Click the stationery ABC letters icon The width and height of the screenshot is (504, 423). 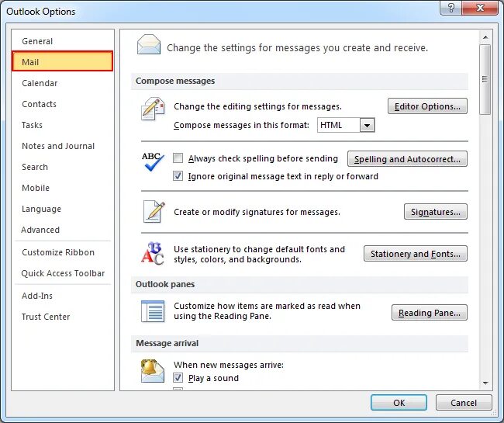tap(153, 254)
